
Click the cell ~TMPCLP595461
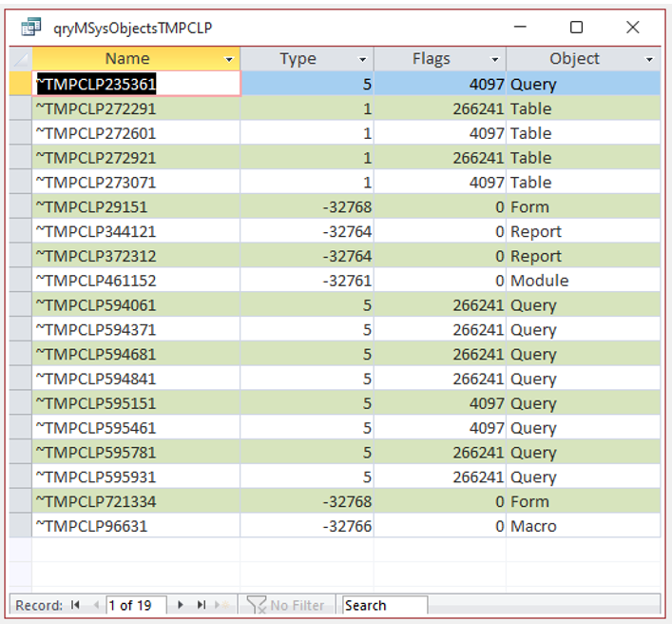coord(136,428)
